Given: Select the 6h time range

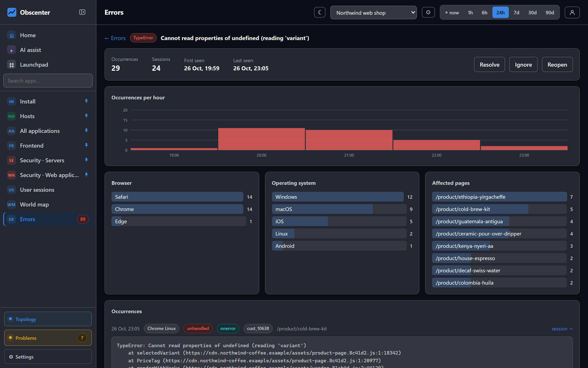Looking at the screenshot, I should (484, 13).
